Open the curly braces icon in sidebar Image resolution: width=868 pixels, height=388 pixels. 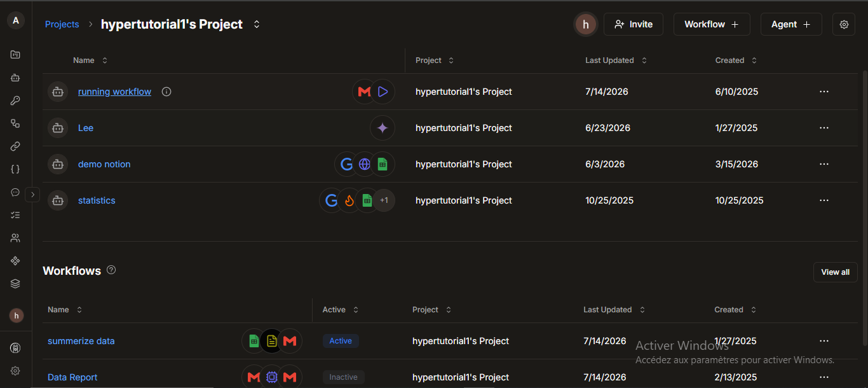coord(15,169)
